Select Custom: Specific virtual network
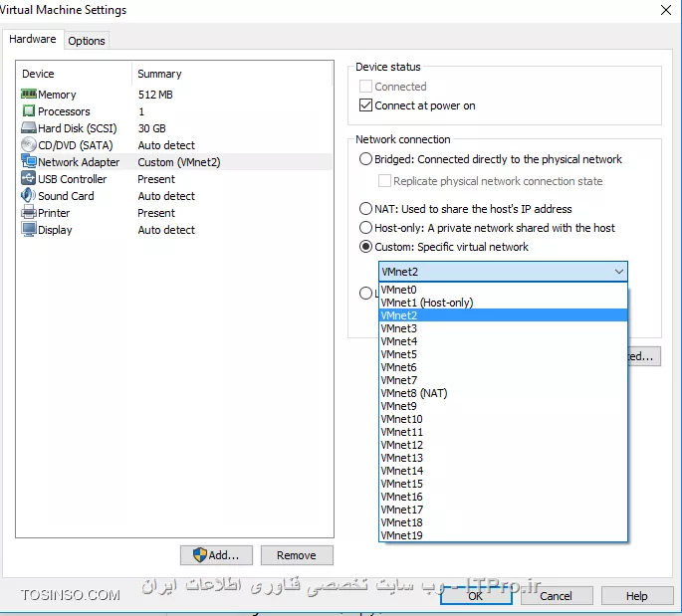The height and width of the screenshot is (616, 682). (x=365, y=247)
